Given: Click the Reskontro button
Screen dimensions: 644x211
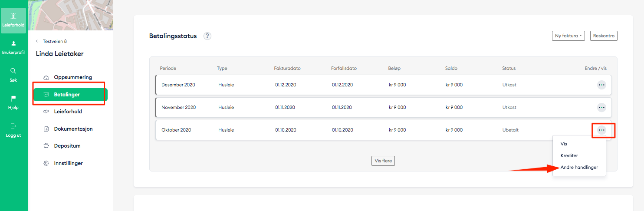Looking at the screenshot, I should pyautogui.click(x=604, y=36).
